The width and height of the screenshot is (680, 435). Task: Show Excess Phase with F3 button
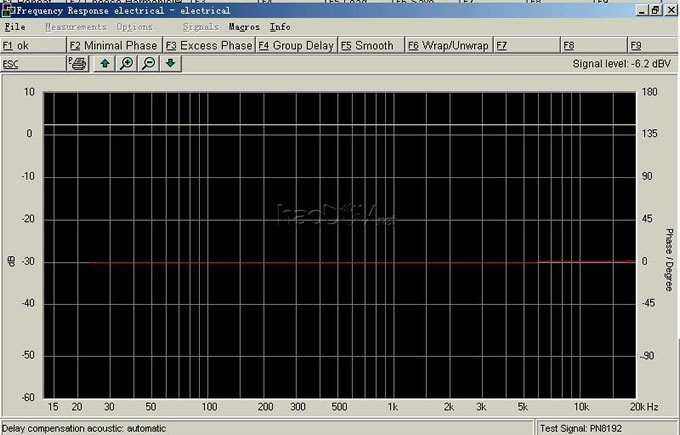tap(209, 46)
